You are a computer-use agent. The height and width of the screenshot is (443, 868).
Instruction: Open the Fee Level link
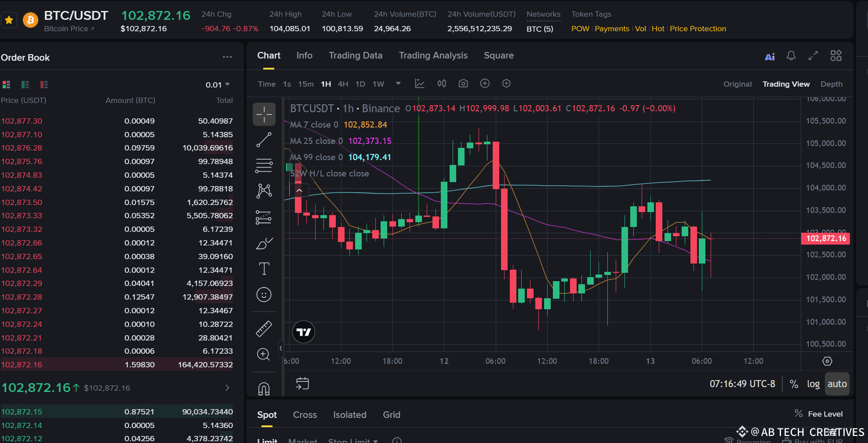pyautogui.click(x=819, y=414)
